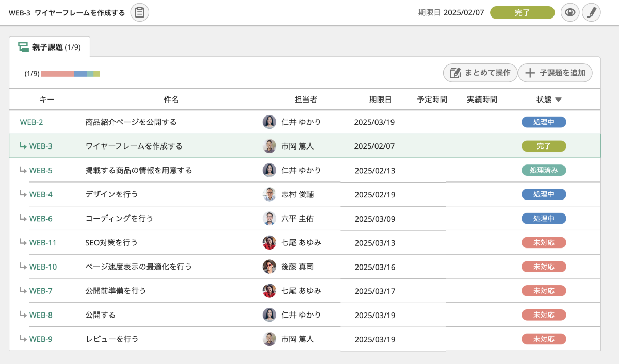Click 処理済み status badge for WEB-5
The image size is (619, 364).
pyautogui.click(x=544, y=170)
